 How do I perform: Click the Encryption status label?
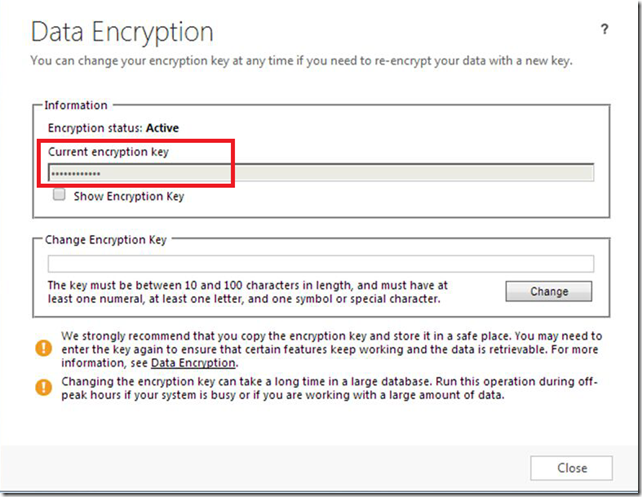point(95,128)
